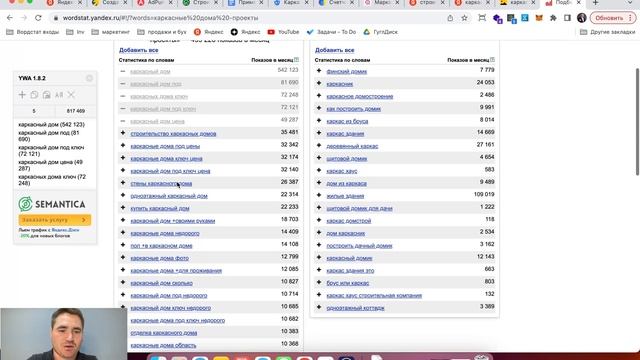Click the YWA panel AЯ sort icon
640x360 pixels.
click(59, 95)
